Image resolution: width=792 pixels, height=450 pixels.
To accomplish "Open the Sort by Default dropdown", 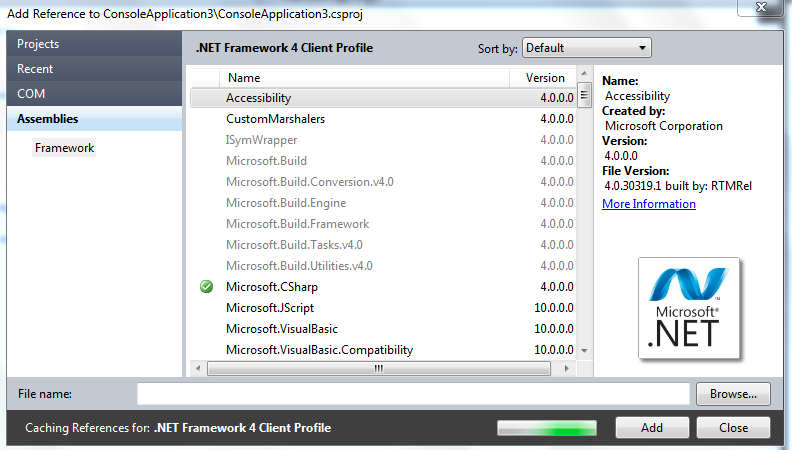I will [586, 48].
